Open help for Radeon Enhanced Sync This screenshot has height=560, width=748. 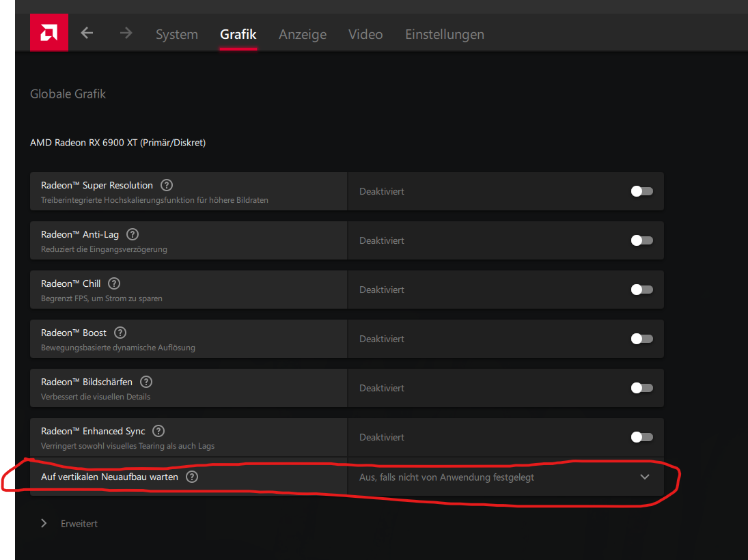158,431
